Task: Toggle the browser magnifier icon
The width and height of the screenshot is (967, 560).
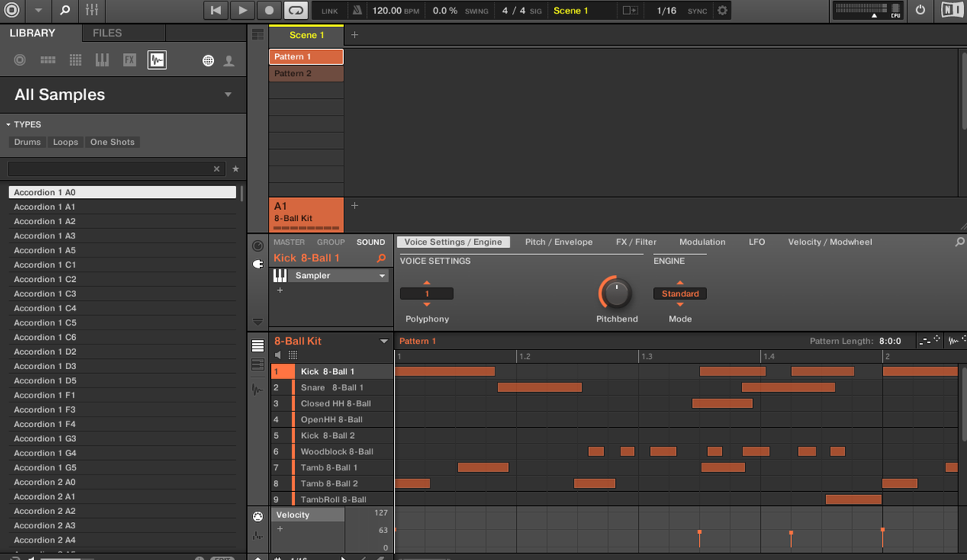Action: [65, 11]
